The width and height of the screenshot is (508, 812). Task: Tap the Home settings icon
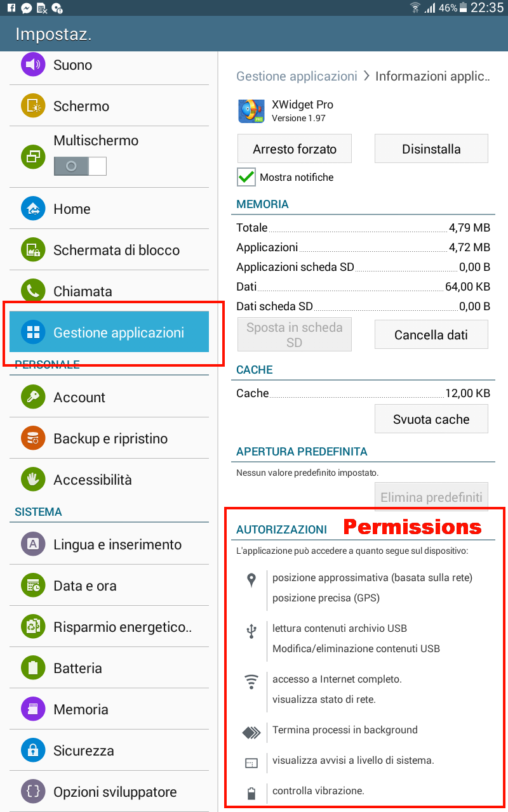click(x=33, y=209)
